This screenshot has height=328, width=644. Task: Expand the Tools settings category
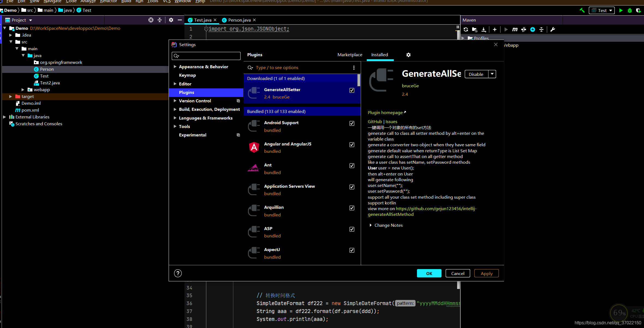click(x=175, y=126)
